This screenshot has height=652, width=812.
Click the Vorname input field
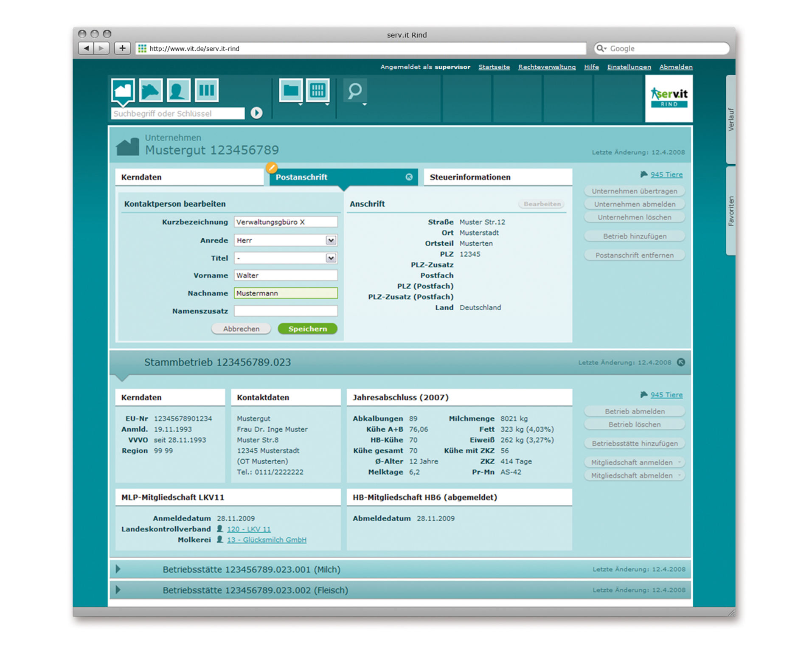click(x=286, y=275)
